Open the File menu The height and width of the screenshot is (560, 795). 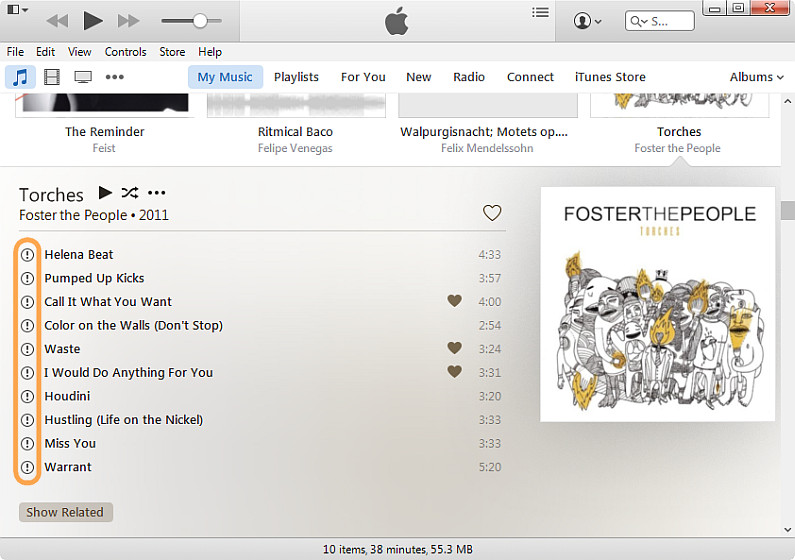pyautogui.click(x=15, y=52)
